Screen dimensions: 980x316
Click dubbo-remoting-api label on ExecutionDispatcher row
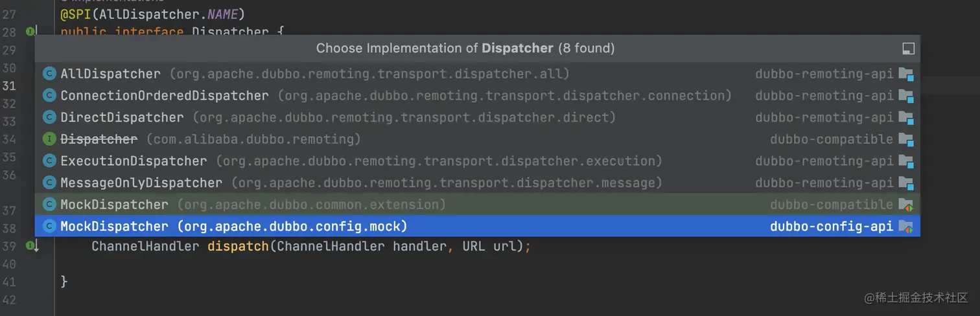824,161
